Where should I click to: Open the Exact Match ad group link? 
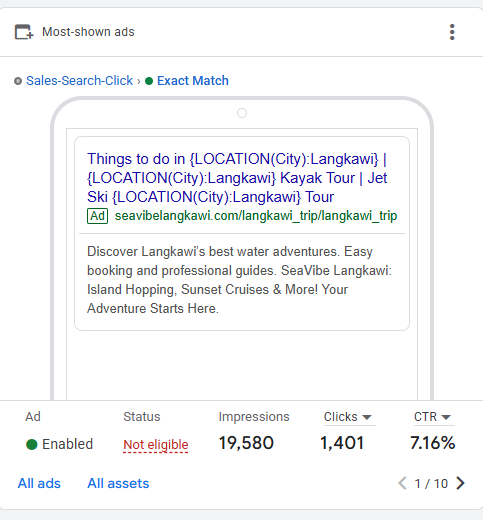coord(193,81)
